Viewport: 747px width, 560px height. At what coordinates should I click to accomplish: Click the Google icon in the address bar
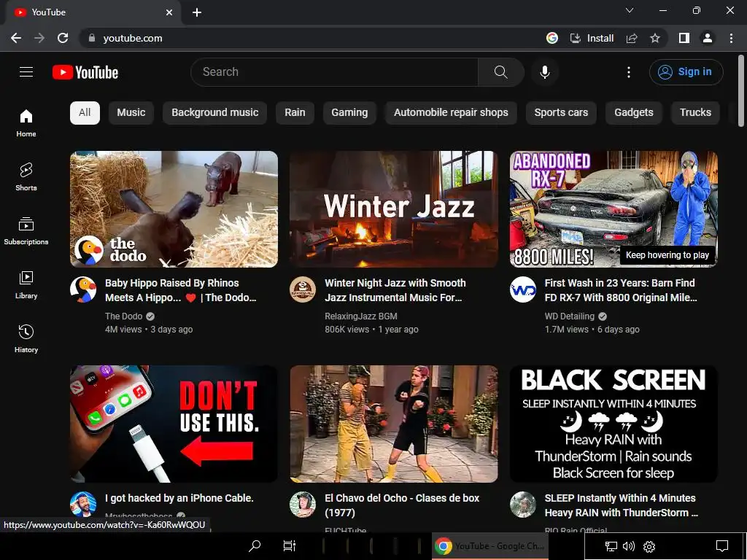(x=552, y=38)
